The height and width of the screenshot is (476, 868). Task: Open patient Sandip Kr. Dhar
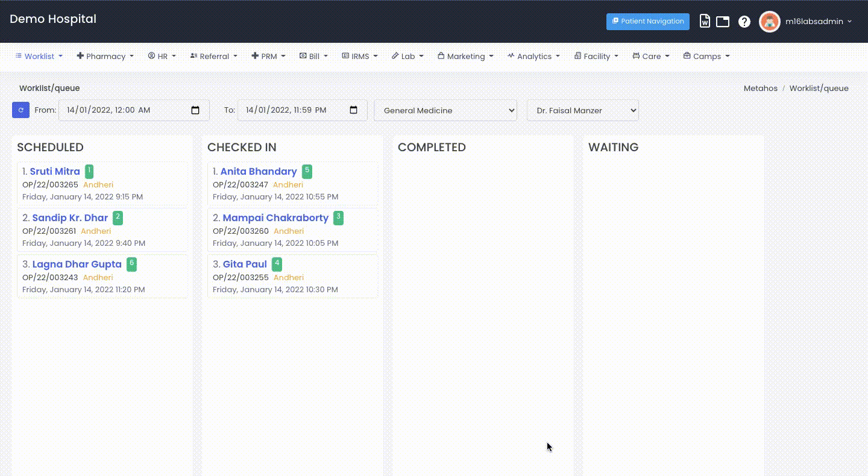click(70, 218)
